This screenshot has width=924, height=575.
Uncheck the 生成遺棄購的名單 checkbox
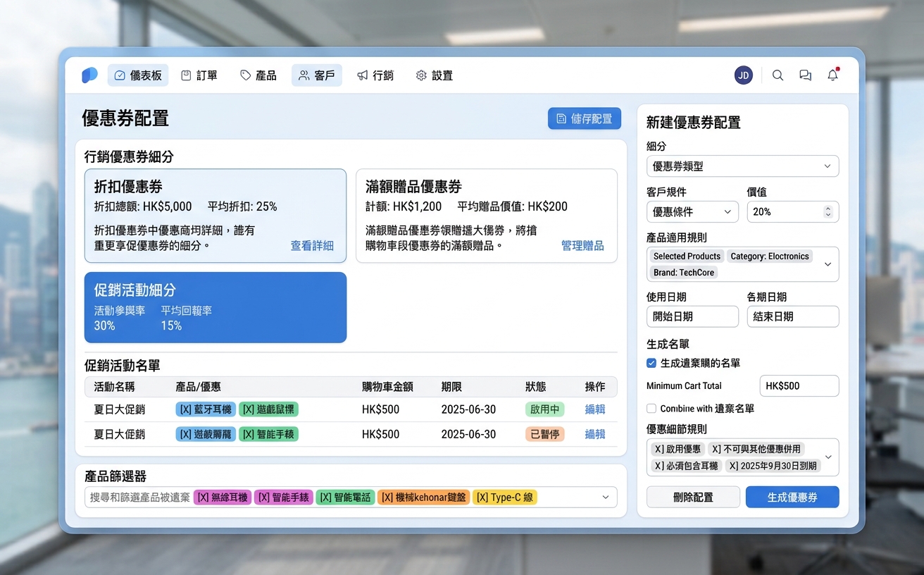[651, 363]
